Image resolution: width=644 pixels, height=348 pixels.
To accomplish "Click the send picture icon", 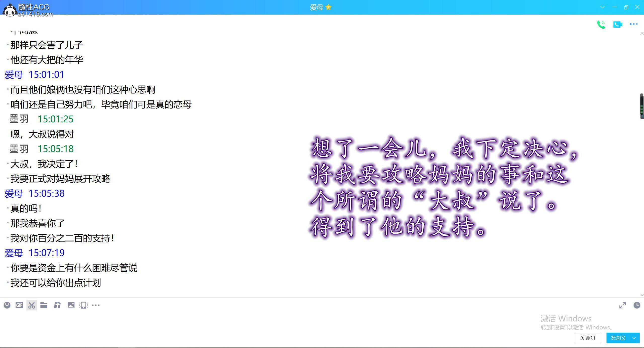I will 71,305.
